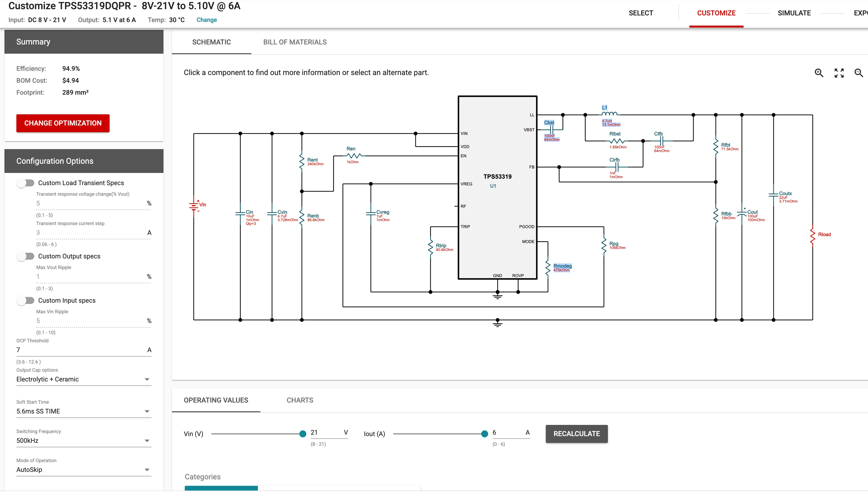Go to the Simulate step
This screenshot has width=868, height=497.
(794, 13)
